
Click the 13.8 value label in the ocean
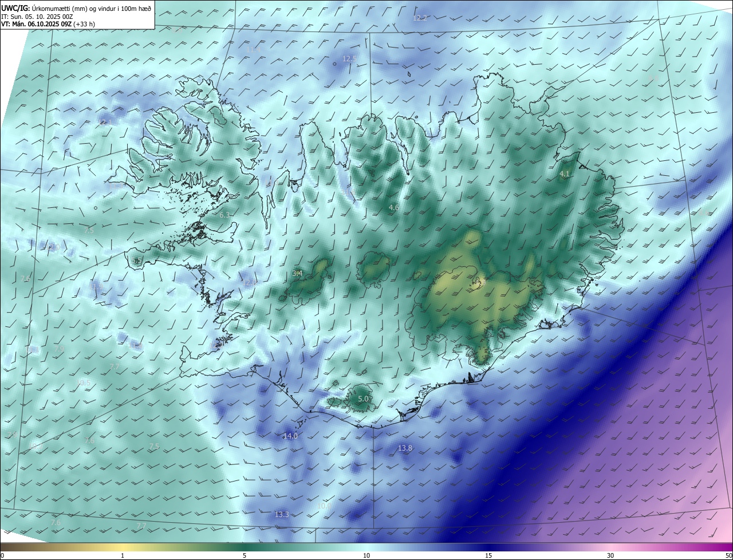coord(405,448)
